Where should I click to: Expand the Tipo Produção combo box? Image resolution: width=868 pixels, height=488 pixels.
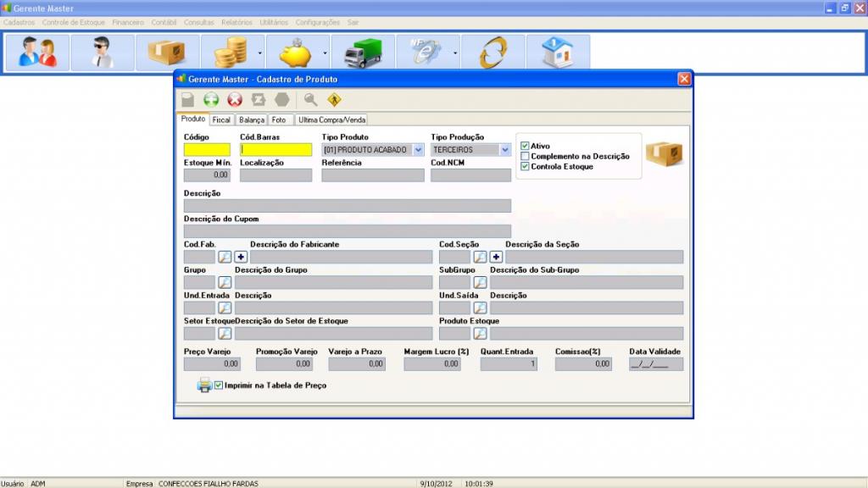click(504, 149)
